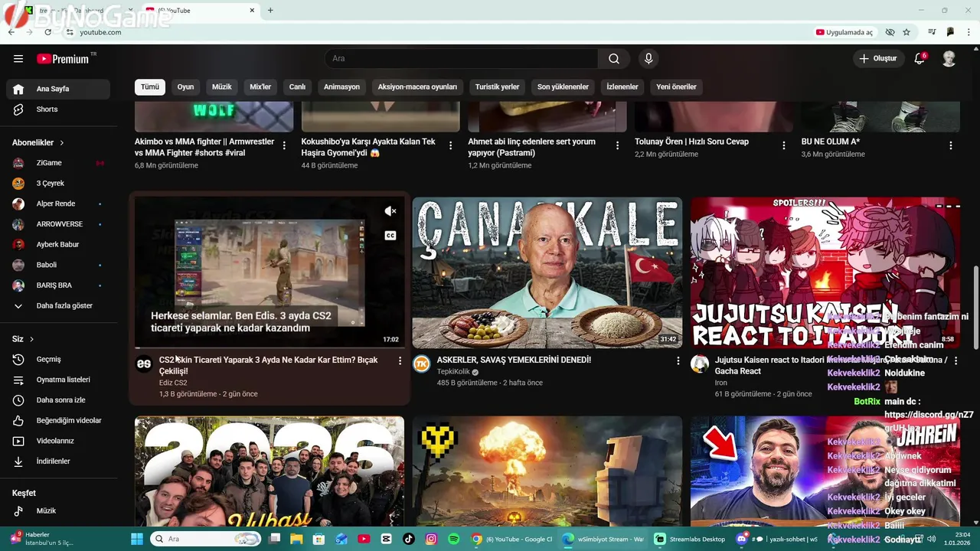Select the İzlenenler chip
This screenshot has height=551, width=980.
point(622,86)
